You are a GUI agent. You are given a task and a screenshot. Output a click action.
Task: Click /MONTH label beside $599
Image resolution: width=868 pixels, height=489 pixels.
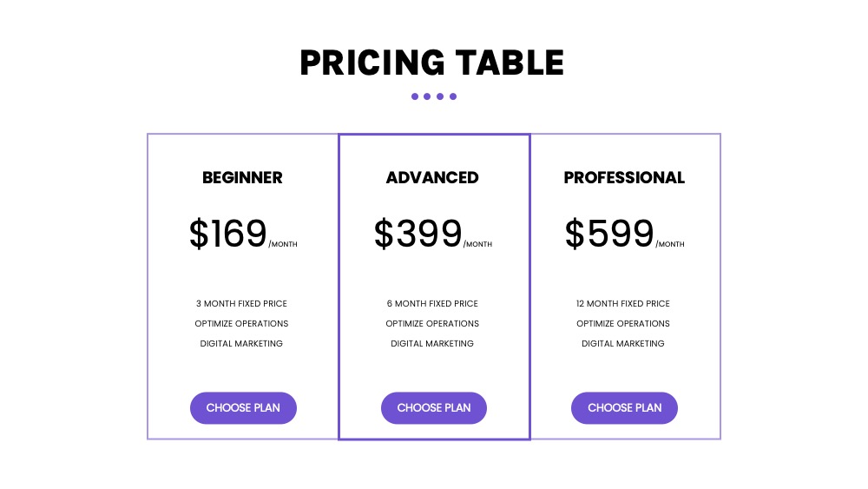(x=670, y=244)
